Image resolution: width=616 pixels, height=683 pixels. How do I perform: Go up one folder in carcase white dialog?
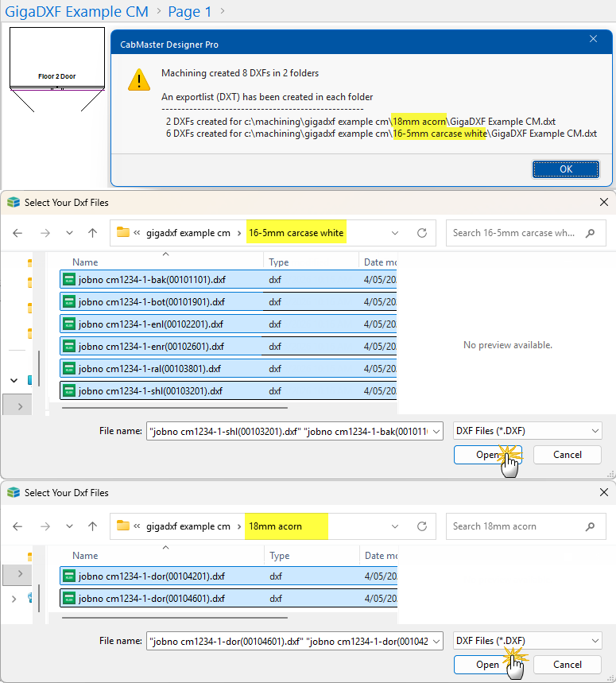[92, 233]
